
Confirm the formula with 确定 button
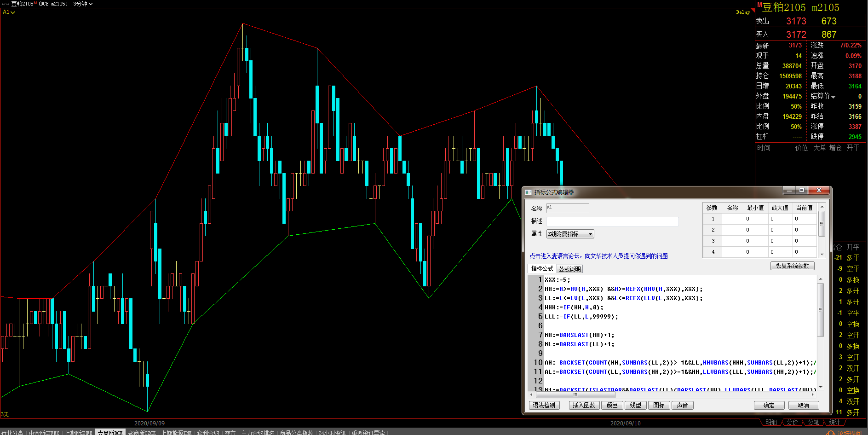tap(769, 405)
